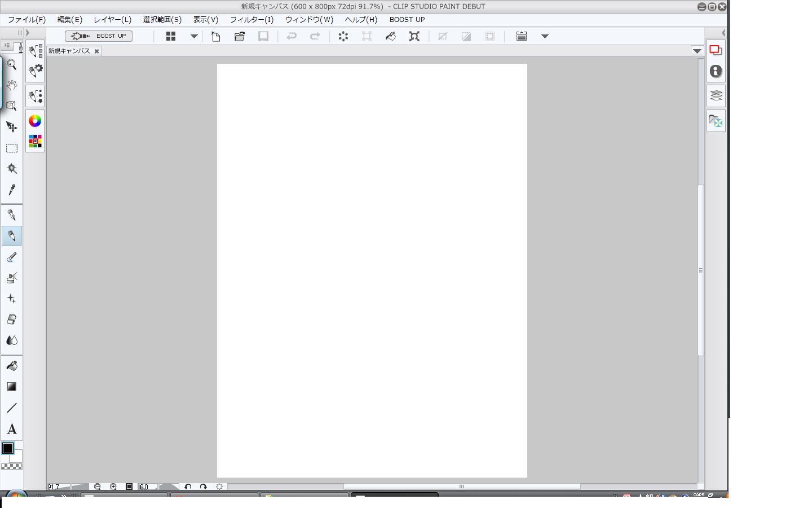
Task: Select the rectangular marquee selection tool
Action: click(x=11, y=148)
